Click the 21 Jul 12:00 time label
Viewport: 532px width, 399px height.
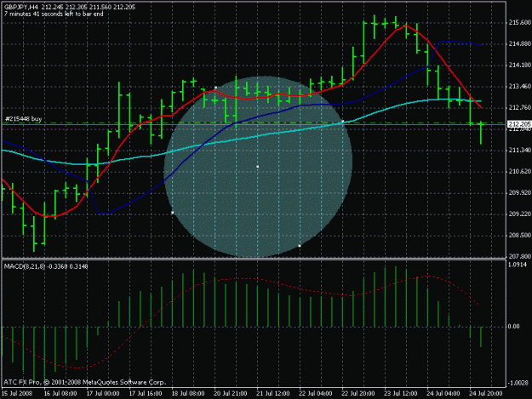coord(273,394)
